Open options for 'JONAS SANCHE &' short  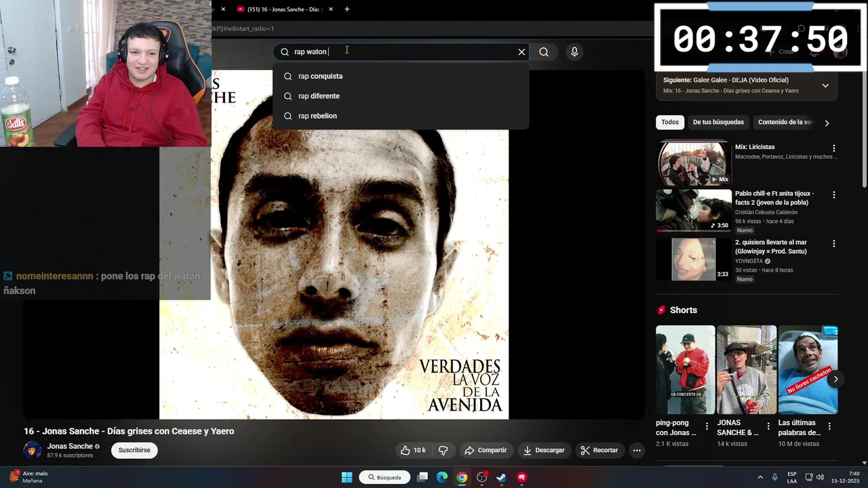[768, 426]
